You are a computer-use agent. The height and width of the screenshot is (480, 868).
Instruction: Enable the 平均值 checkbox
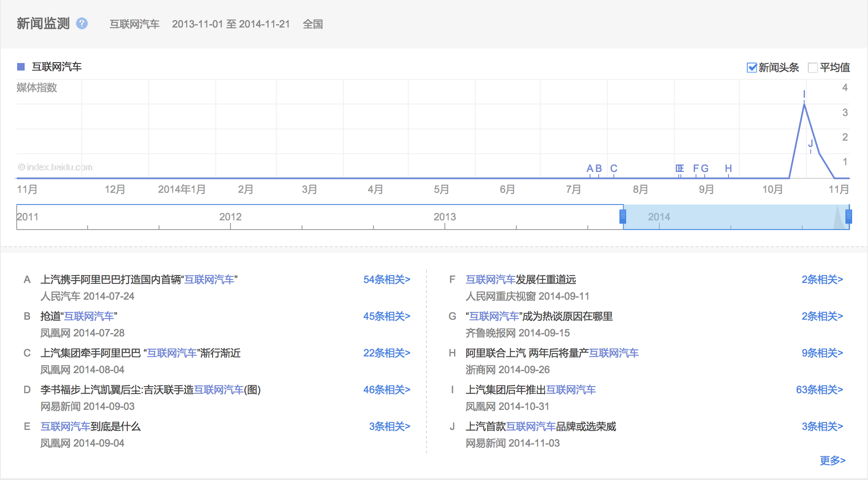tap(812, 68)
